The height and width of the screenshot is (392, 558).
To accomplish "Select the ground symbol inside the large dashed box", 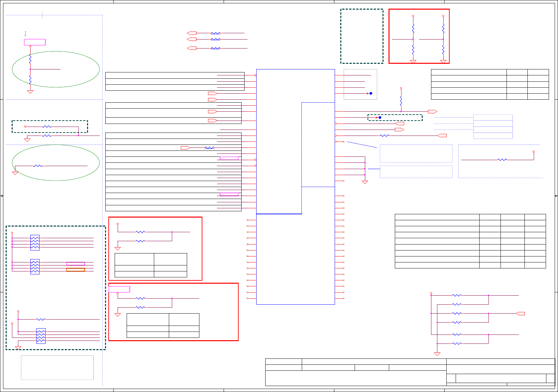I will click(18, 348).
